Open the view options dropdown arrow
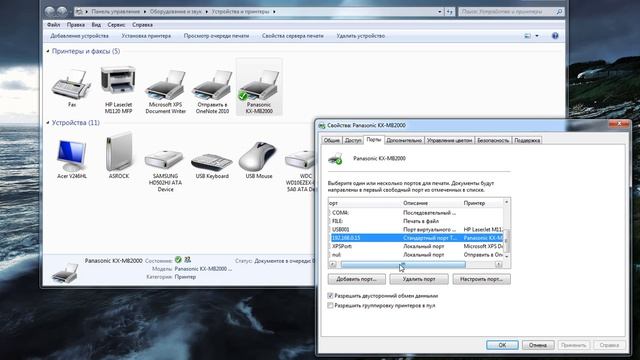The image size is (640, 360). click(x=537, y=36)
